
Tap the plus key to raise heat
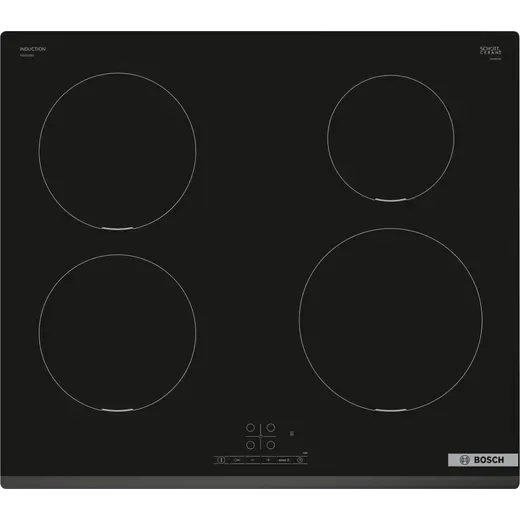click(x=268, y=460)
